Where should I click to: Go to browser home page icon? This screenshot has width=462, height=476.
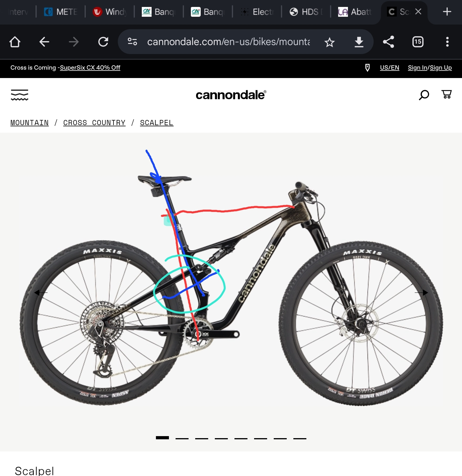point(15,42)
